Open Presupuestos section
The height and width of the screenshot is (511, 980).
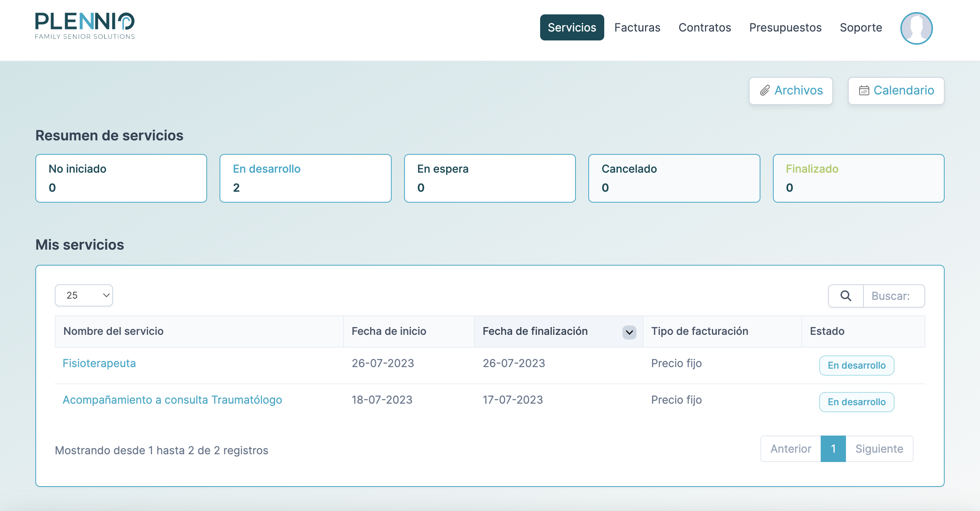pos(785,28)
